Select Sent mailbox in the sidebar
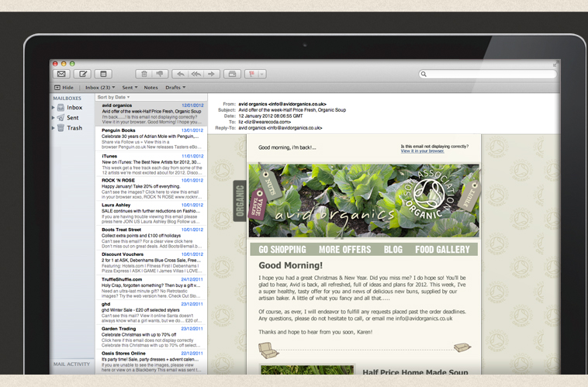The width and height of the screenshot is (588, 387). pyautogui.click(x=73, y=118)
